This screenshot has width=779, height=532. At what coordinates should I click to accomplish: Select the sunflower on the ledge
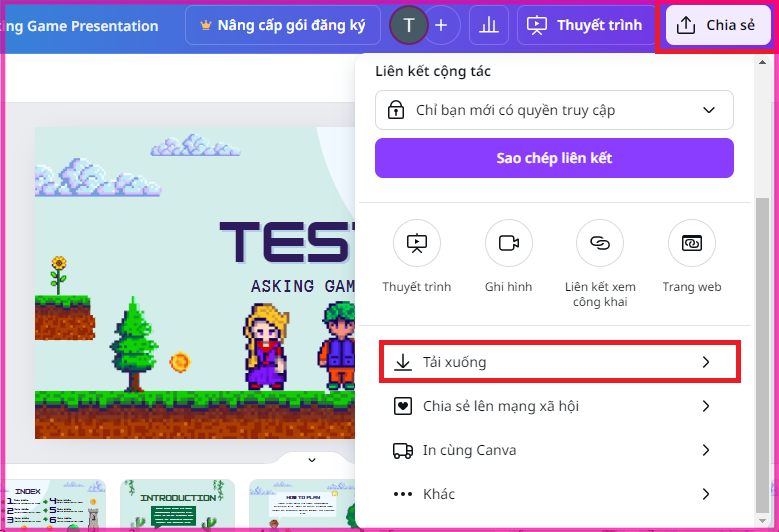(x=59, y=276)
